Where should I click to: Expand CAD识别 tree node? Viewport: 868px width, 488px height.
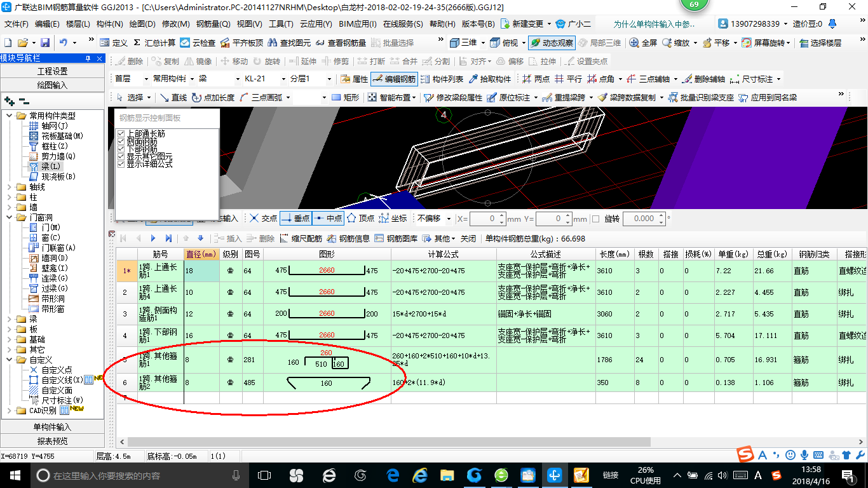(x=10, y=410)
